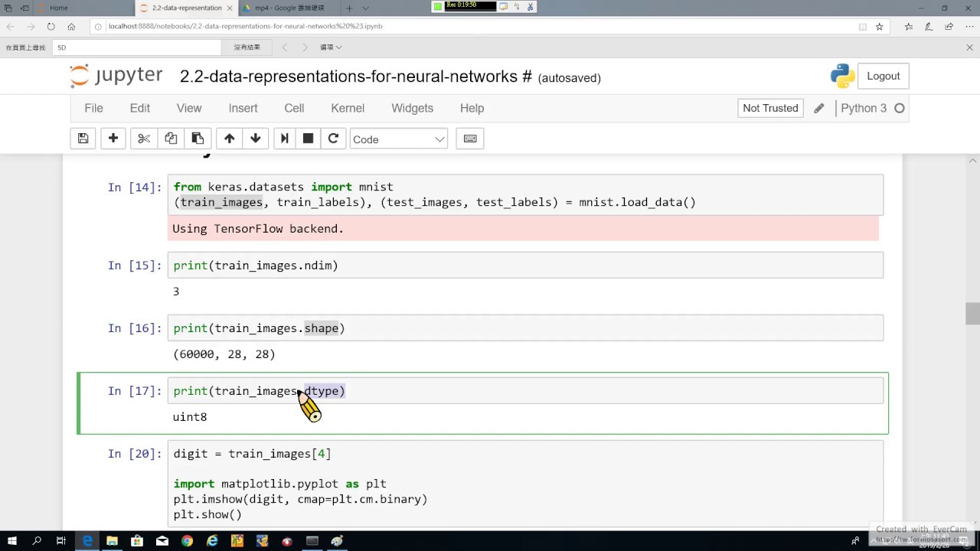The image size is (980, 551).
Task: Click the shape print code cell
Action: pos(525,328)
